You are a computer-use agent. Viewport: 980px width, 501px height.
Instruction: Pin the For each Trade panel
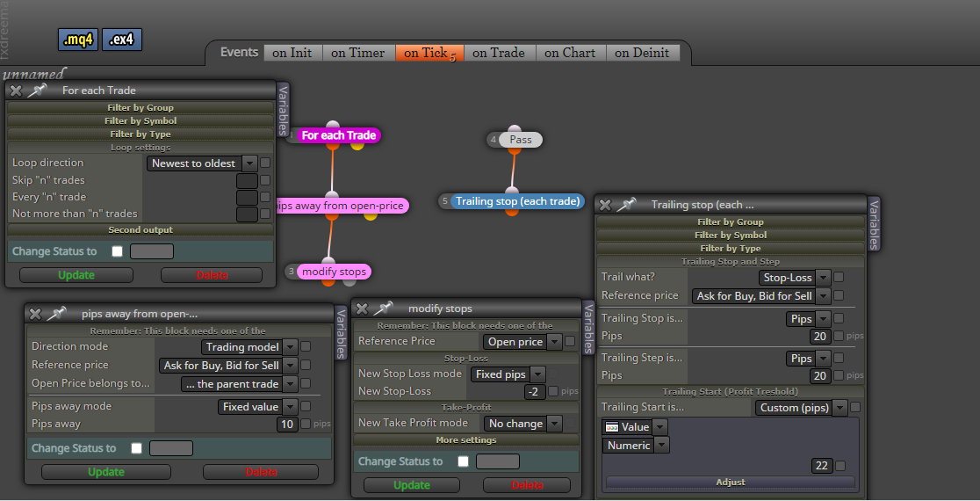point(38,91)
